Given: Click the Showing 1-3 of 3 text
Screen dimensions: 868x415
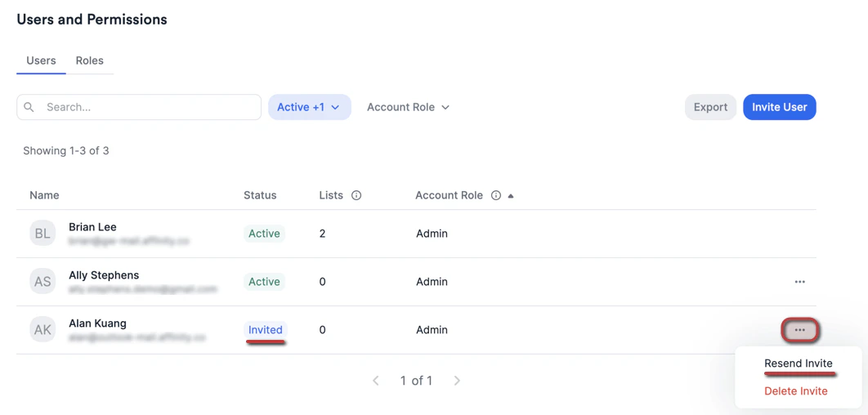Looking at the screenshot, I should (x=66, y=150).
